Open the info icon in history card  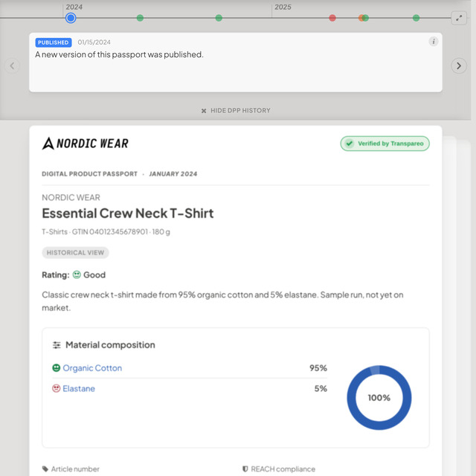[x=434, y=42]
